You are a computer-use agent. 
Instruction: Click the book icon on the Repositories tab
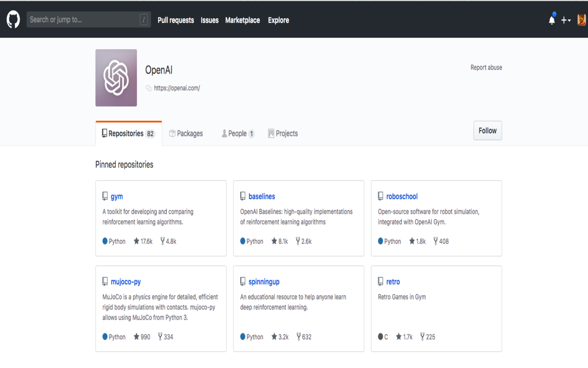pyautogui.click(x=104, y=133)
